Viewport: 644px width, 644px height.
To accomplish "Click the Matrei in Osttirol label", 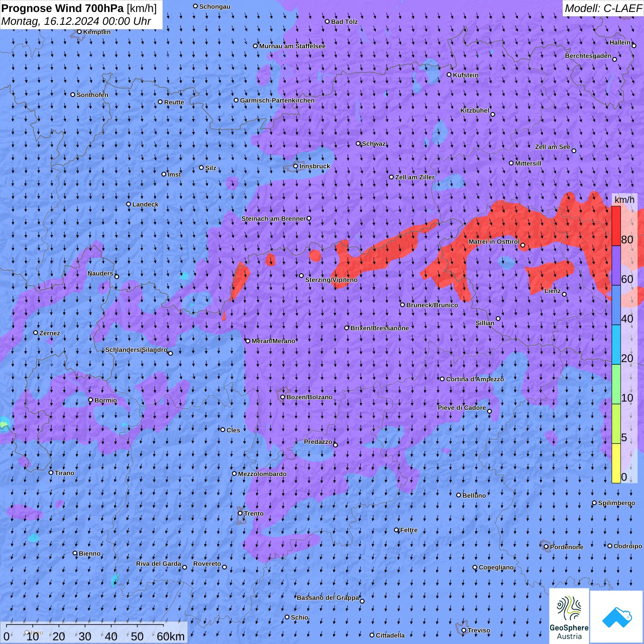I will click(x=494, y=241).
